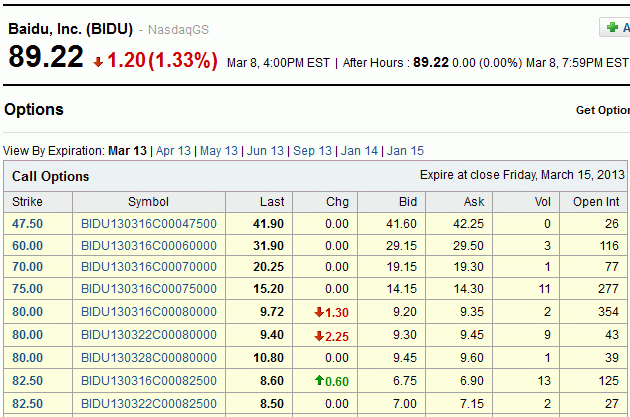Click the after hours 89.22 price
This screenshot has width=630, height=417.
(x=431, y=62)
